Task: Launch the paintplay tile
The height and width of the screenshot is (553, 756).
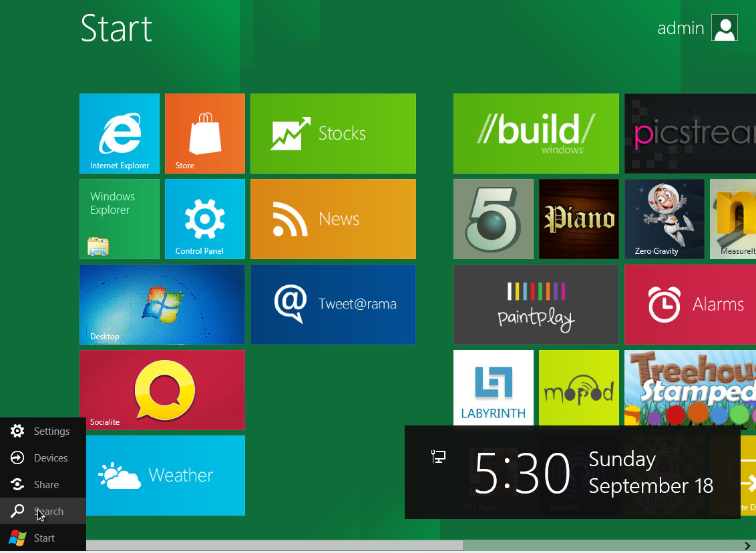Action: pyautogui.click(x=536, y=305)
